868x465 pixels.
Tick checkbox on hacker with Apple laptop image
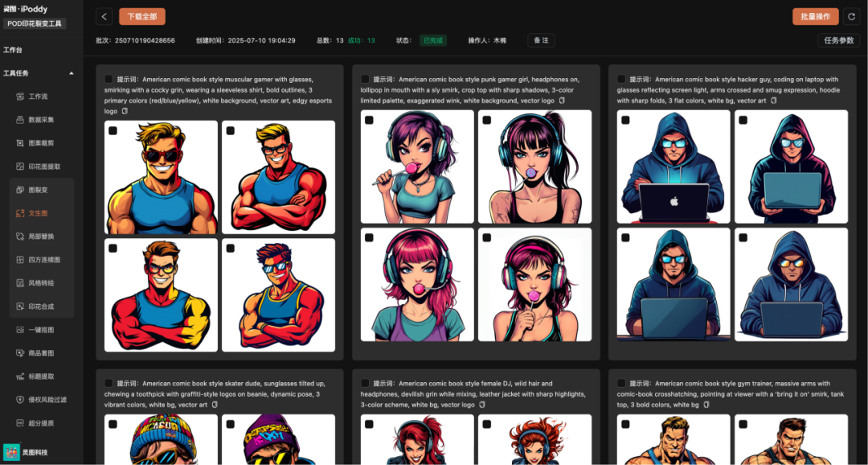tap(625, 120)
